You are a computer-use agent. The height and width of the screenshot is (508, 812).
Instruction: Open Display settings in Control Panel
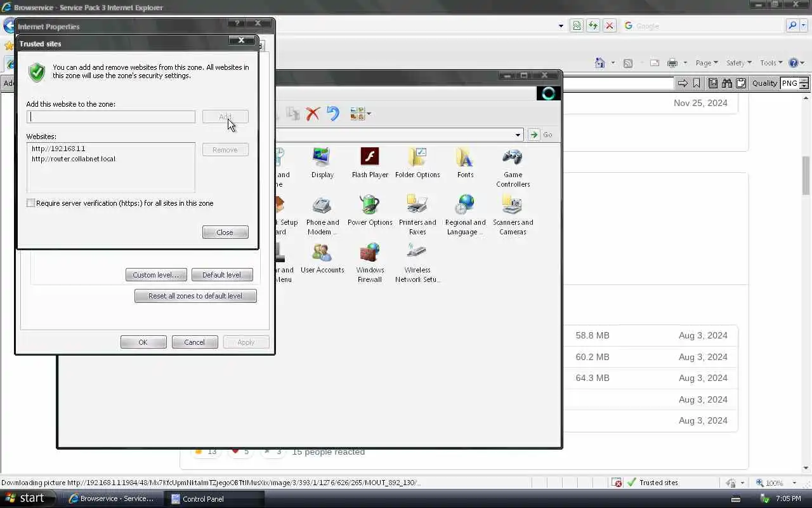point(322,163)
